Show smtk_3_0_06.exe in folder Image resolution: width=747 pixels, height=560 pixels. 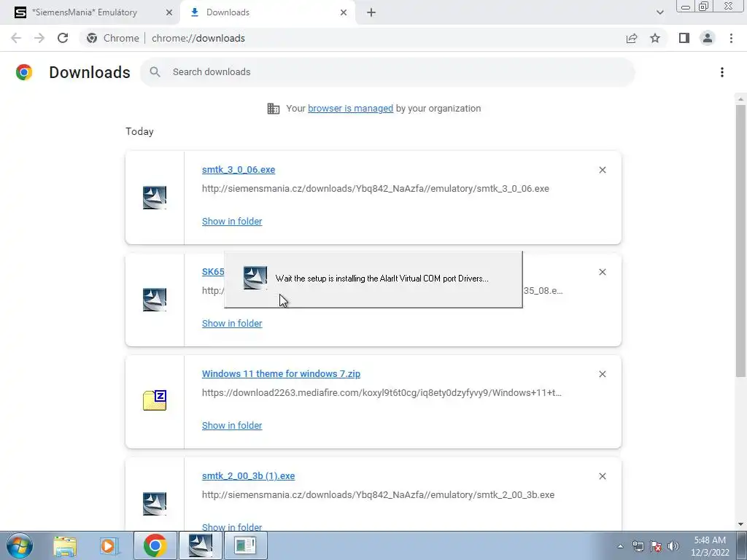[232, 222]
